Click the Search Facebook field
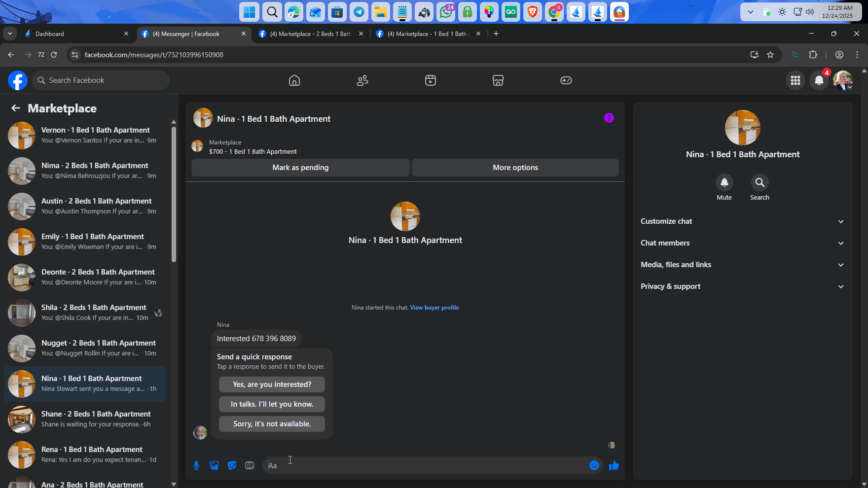Screen dimensions: 868x488 101,80
